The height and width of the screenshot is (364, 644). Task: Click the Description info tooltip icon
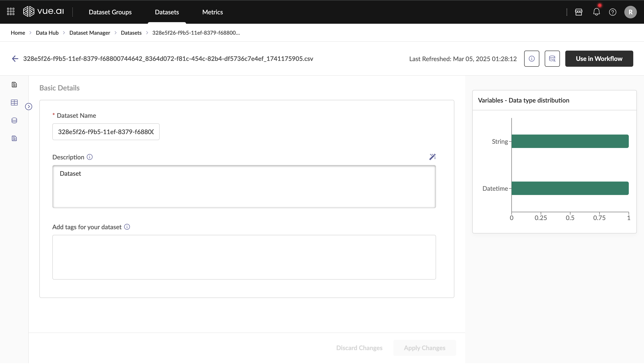pos(89,157)
